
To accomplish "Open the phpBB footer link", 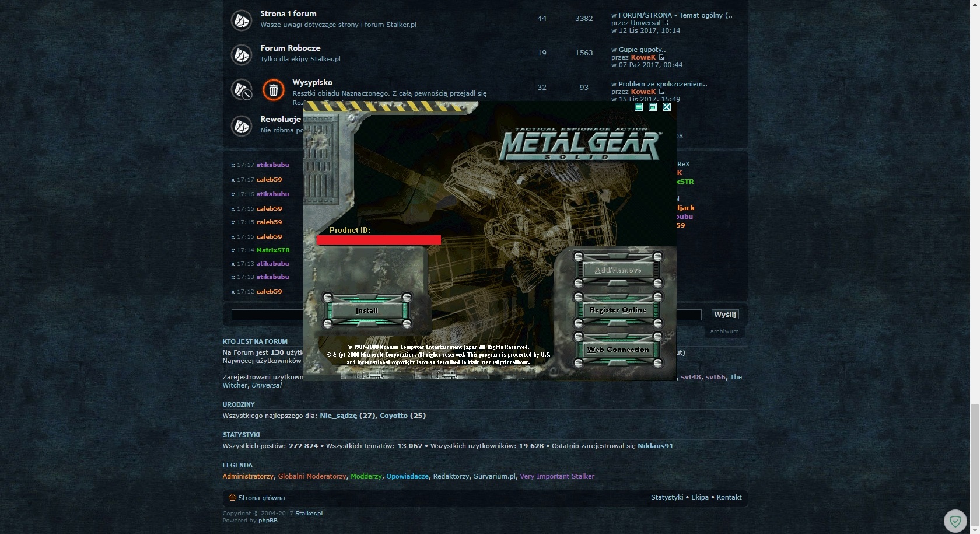I will [268, 521].
